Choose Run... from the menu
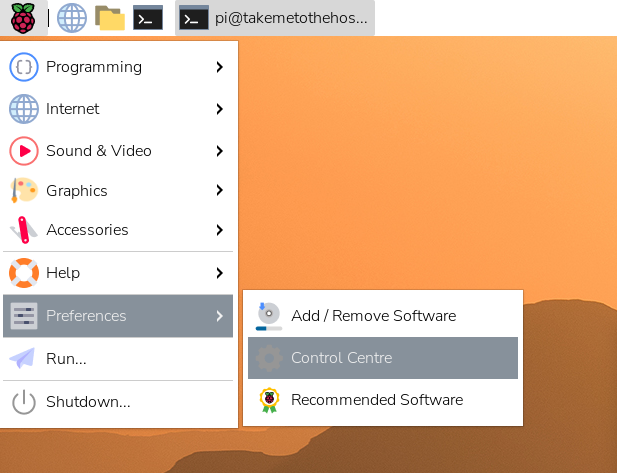This screenshot has height=473, width=617. tap(118, 358)
